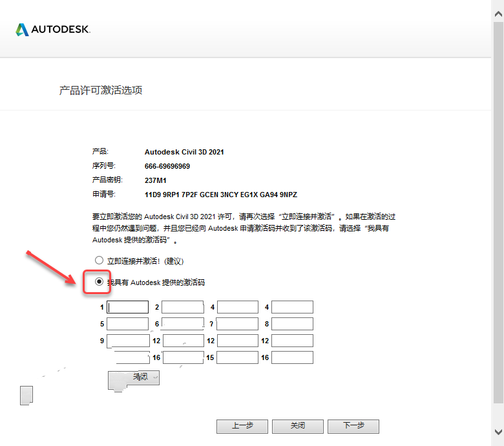Focus activation code field labeled 9
This screenshot has width=504, height=446.
pyautogui.click(x=128, y=341)
